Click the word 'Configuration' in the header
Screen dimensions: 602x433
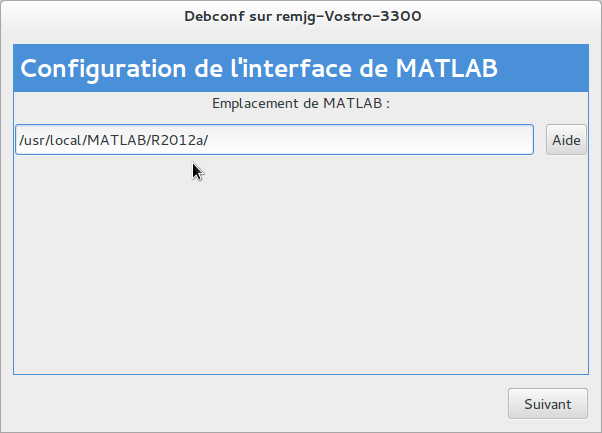(x=103, y=69)
